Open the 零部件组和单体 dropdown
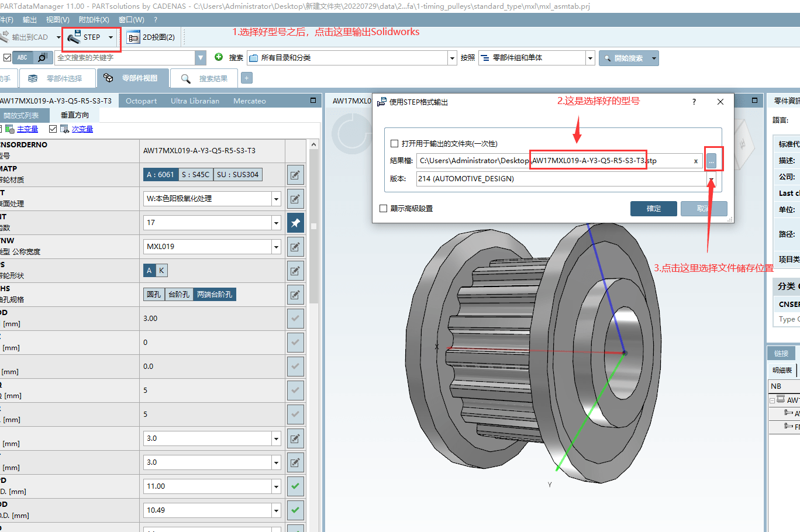This screenshot has width=800, height=532. click(590, 58)
